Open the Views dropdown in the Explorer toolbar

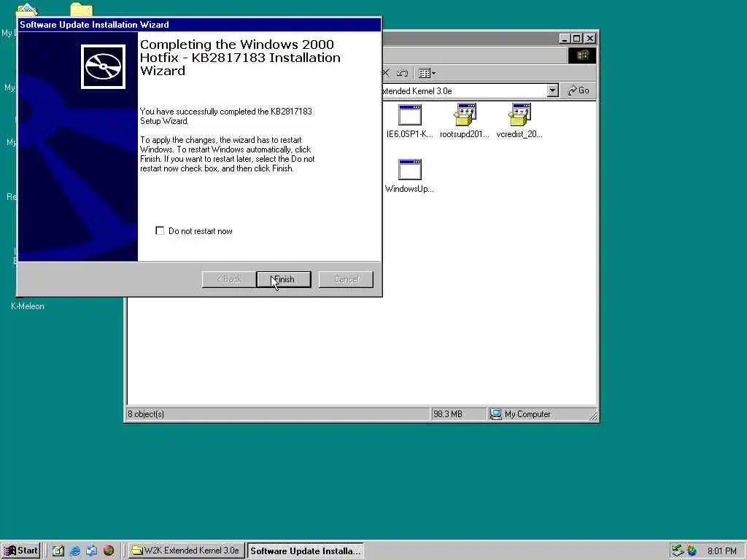(x=427, y=73)
